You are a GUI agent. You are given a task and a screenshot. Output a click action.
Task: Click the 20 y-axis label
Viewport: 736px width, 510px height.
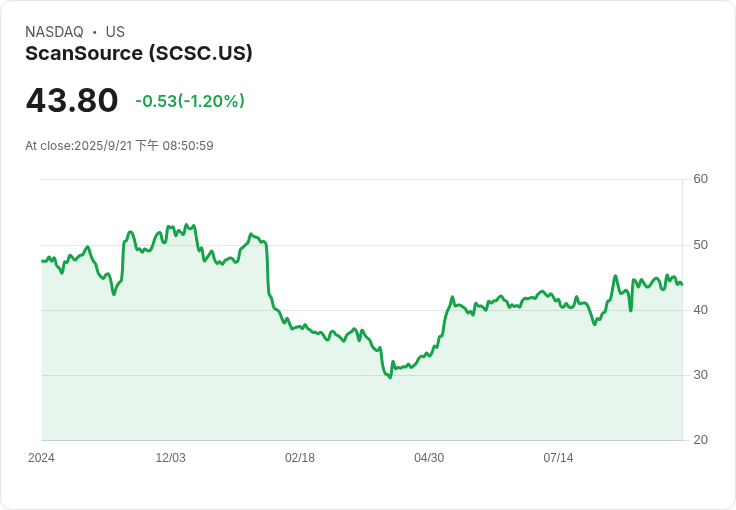point(701,440)
